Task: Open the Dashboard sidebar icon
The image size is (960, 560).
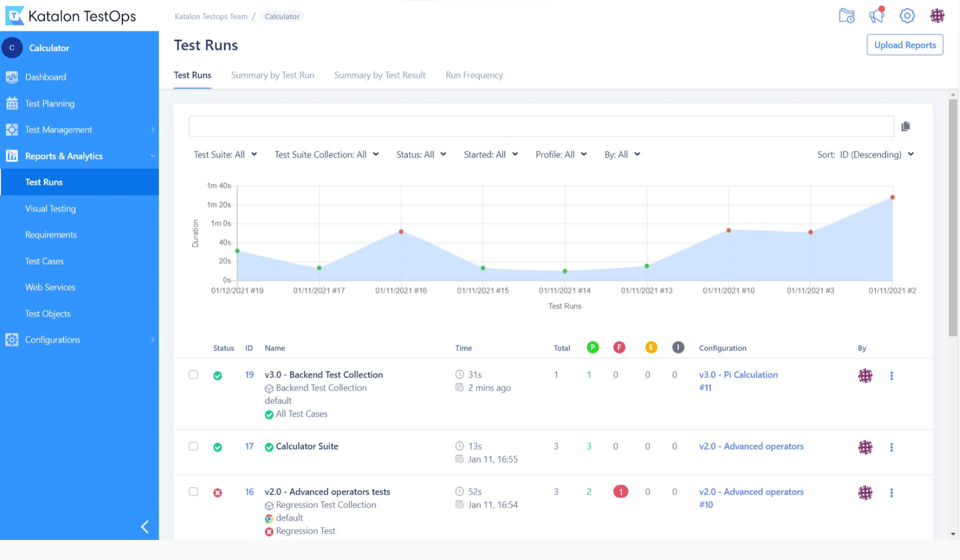Action: 12,77
